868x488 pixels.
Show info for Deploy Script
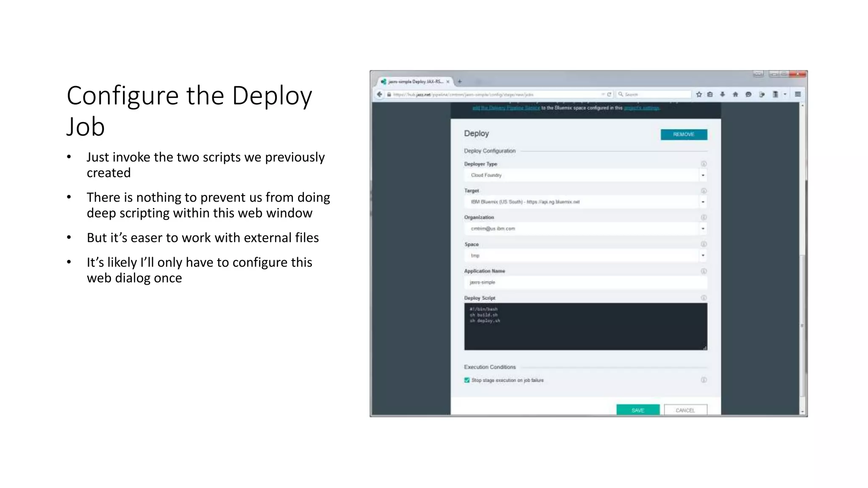click(x=704, y=298)
